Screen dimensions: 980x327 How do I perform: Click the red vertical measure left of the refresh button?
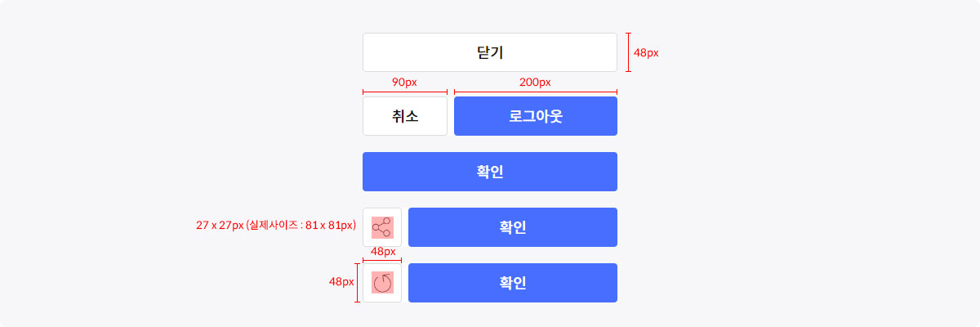coord(357,283)
